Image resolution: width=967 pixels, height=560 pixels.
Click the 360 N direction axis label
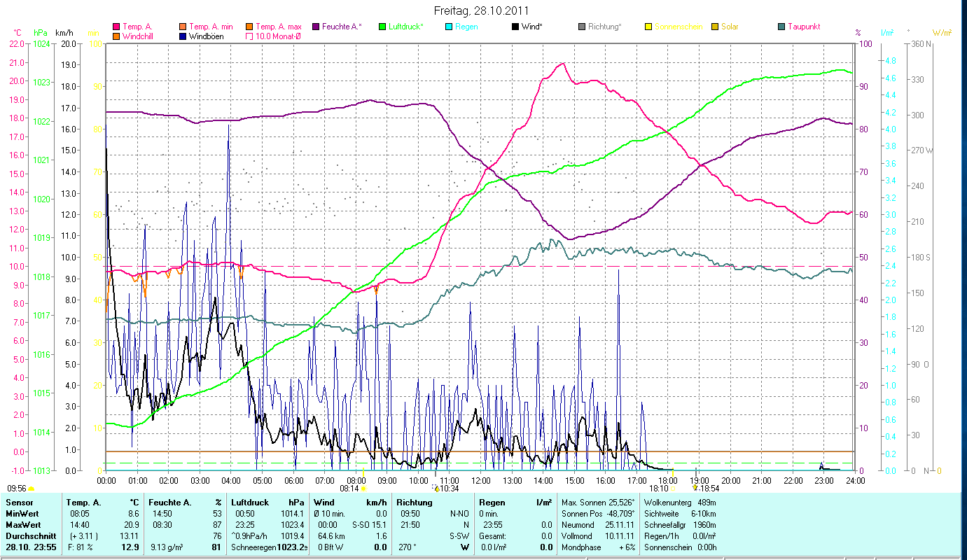click(920, 44)
